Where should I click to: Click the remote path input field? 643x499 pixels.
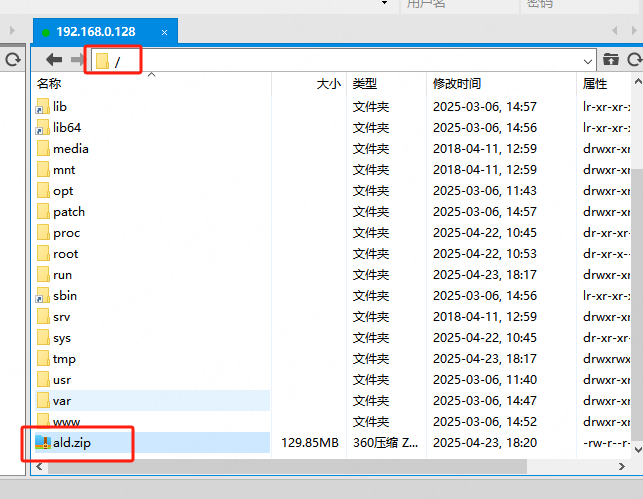click(344, 61)
